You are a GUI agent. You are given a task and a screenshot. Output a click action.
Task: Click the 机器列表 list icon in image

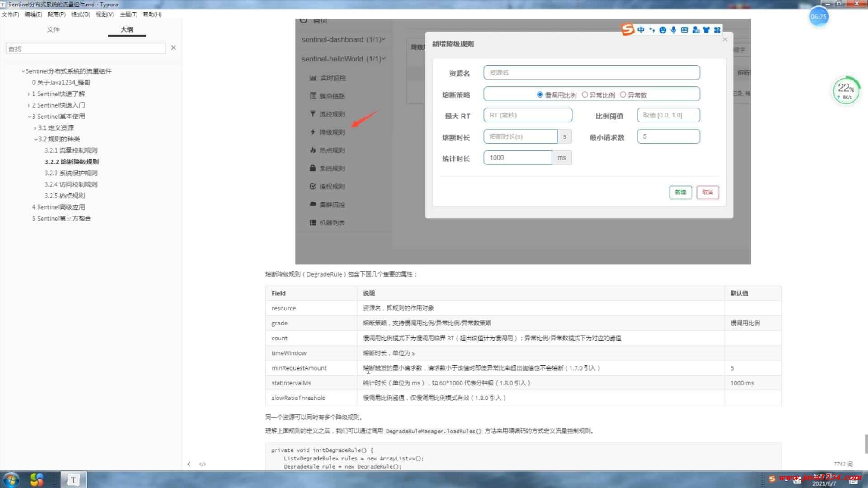tap(313, 222)
